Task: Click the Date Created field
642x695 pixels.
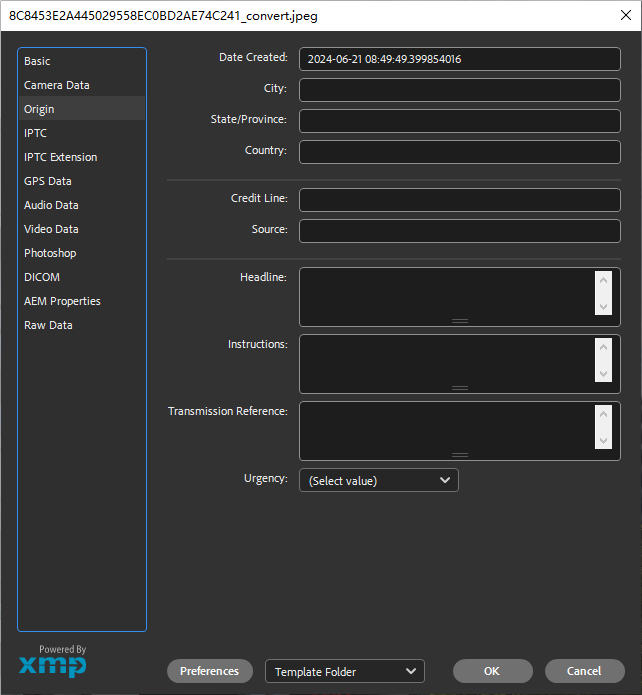Action: (459, 60)
